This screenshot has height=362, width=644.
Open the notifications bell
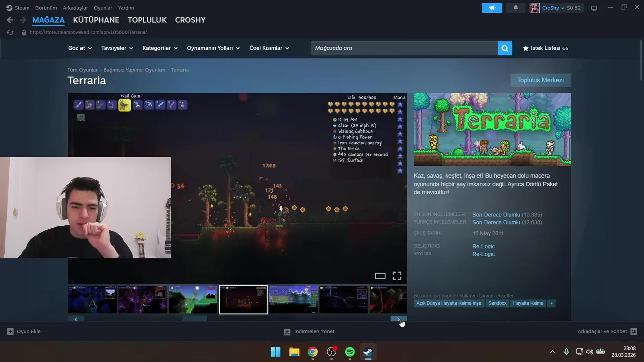click(516, 8)
